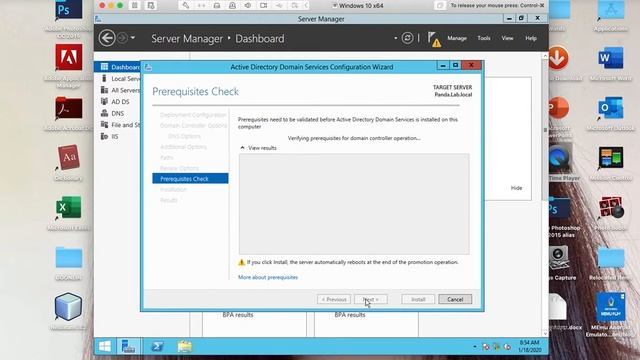This screenshot has height=360, width=640.
Task: Click Hide on the dashboard welcome tile
Action: pyautogui.click(x=516, y=188)
